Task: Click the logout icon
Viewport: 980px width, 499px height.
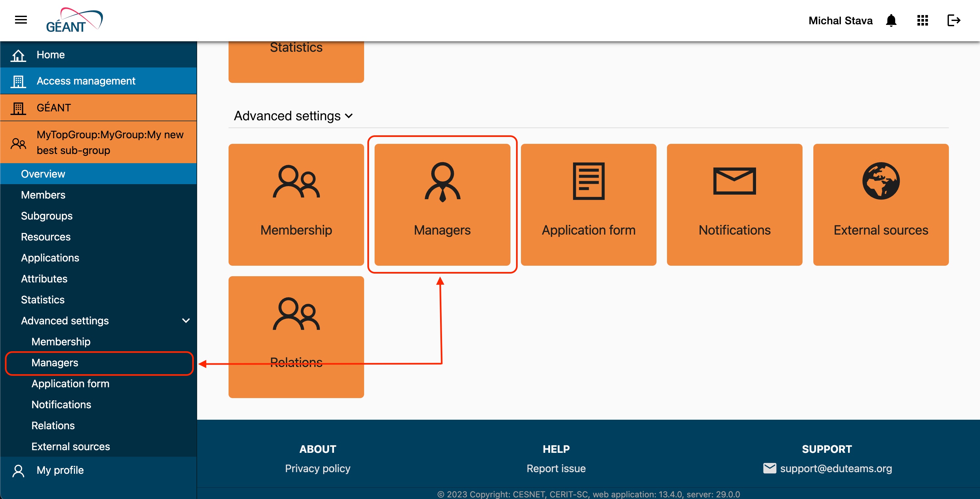Action: tap(953, 21)
